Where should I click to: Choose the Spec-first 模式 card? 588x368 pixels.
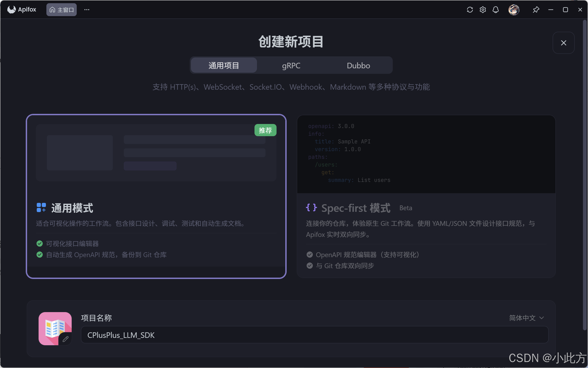point(426,196)
